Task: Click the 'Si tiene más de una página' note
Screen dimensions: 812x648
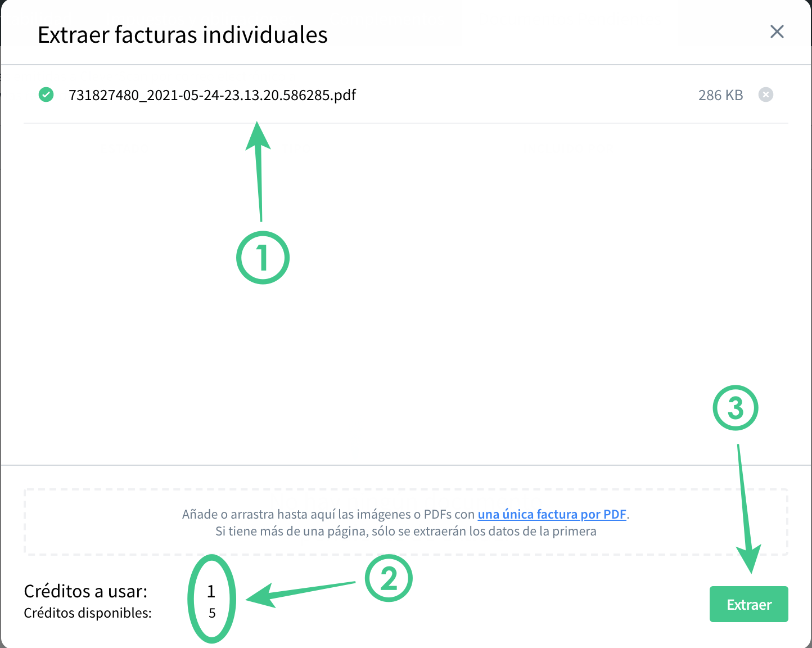Action: pyautogui.click(x=405, y=531)
